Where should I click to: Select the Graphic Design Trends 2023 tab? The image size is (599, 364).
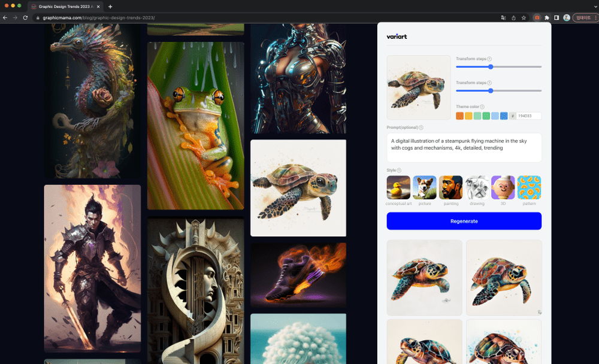pos(65,7)
